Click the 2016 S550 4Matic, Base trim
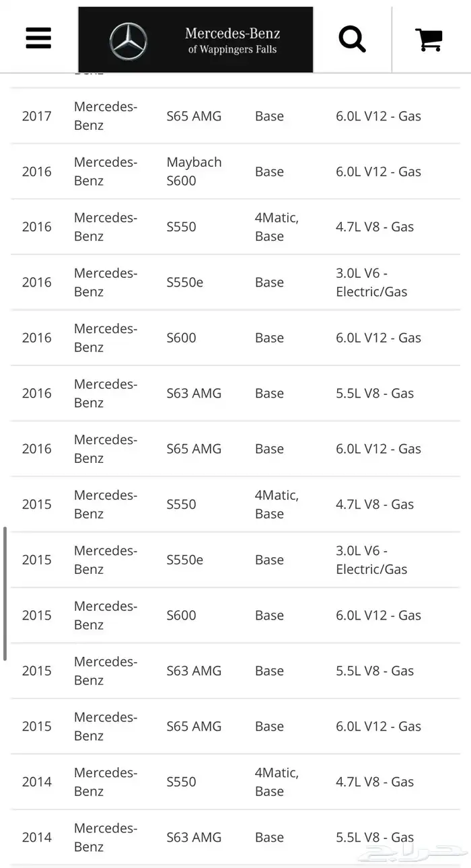Viewport: 471px width, 868px height. coord(277,227)
